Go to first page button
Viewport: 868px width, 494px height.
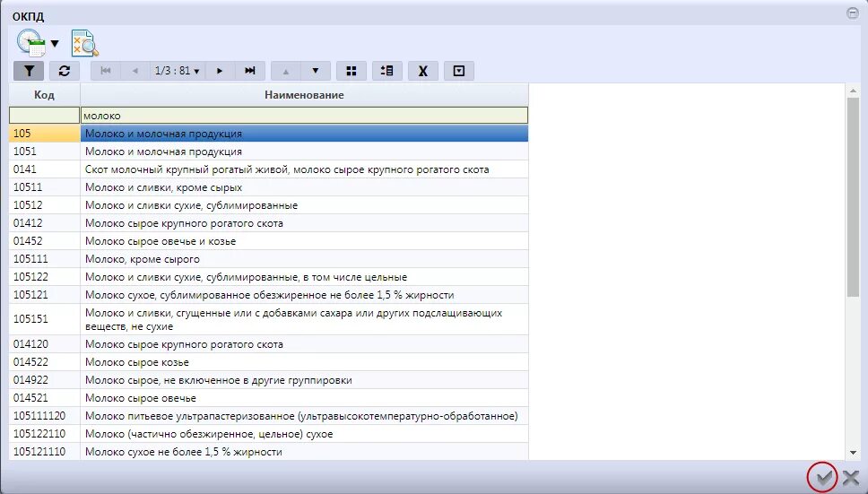point(106,71)
